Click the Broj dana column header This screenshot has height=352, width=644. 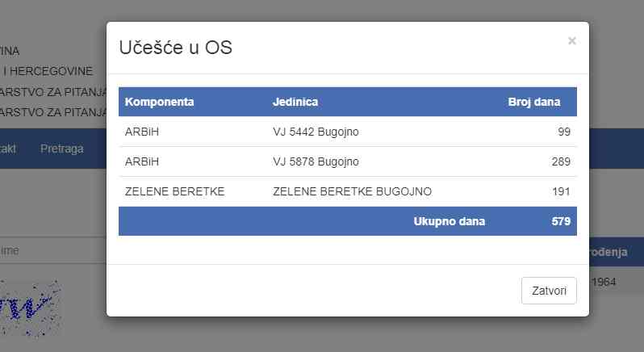click(x=534, y=102)
